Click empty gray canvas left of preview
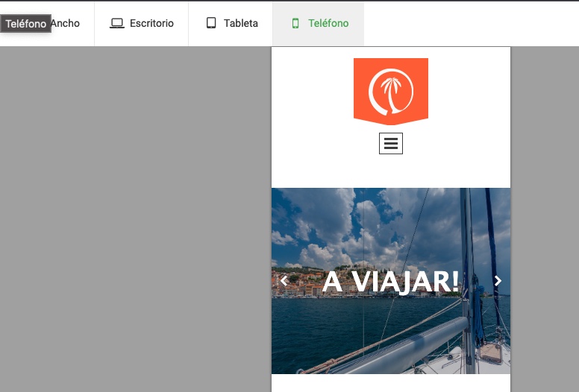This screenshot has height=392, width=579. (134, 224)
